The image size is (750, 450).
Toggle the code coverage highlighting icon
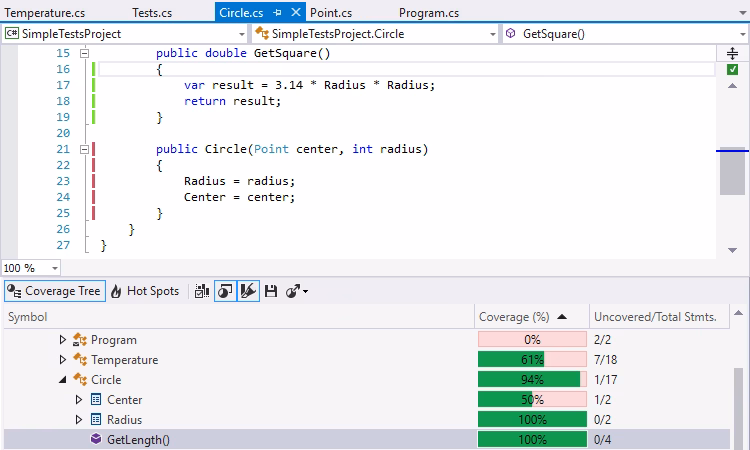coord(225,291)
